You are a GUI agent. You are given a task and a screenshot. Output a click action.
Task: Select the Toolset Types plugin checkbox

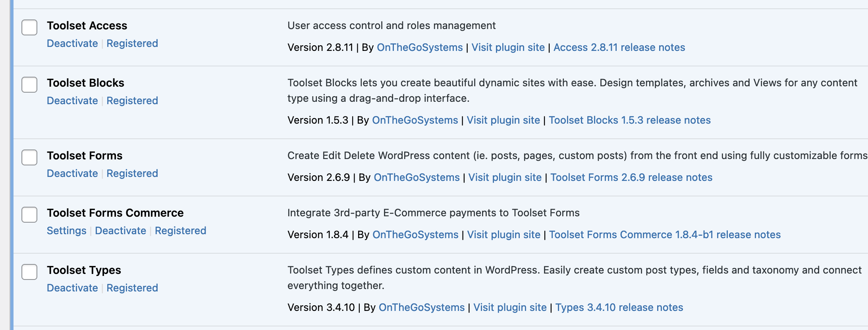pyautogui.click(x=29, y=272)
